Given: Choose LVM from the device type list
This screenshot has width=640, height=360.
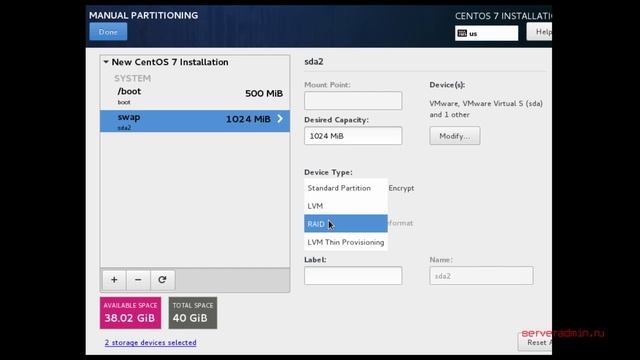Looking at the screenshot, I should (x=346, y=206).
